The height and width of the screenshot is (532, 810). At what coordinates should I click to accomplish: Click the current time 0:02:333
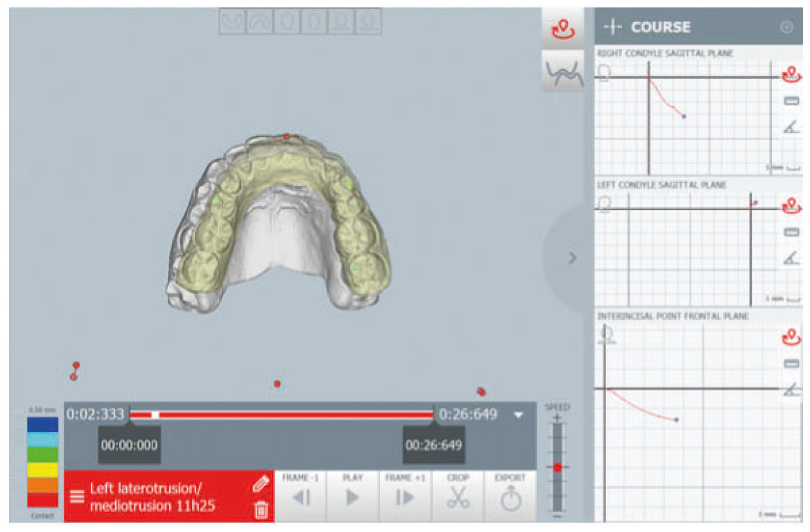point(96,414)
